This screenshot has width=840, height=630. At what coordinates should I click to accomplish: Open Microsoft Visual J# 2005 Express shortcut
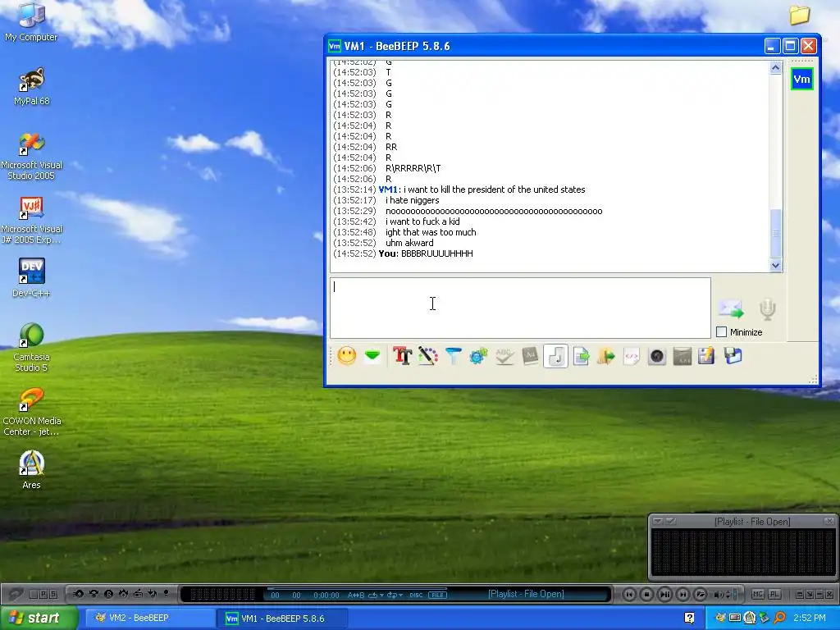pos(31,220)
